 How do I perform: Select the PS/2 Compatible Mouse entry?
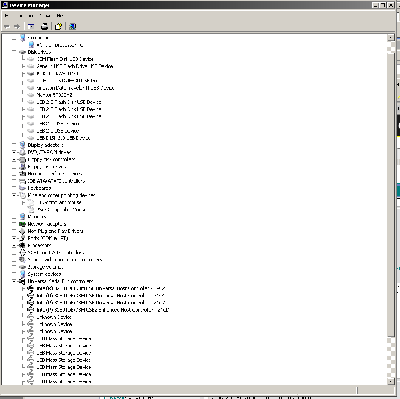pos(61,210)
